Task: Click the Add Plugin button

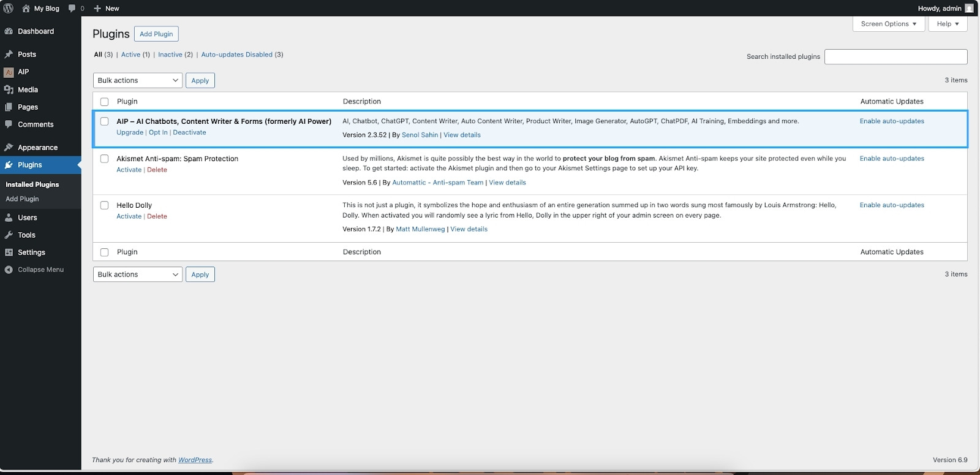Action: coord(156,34)
